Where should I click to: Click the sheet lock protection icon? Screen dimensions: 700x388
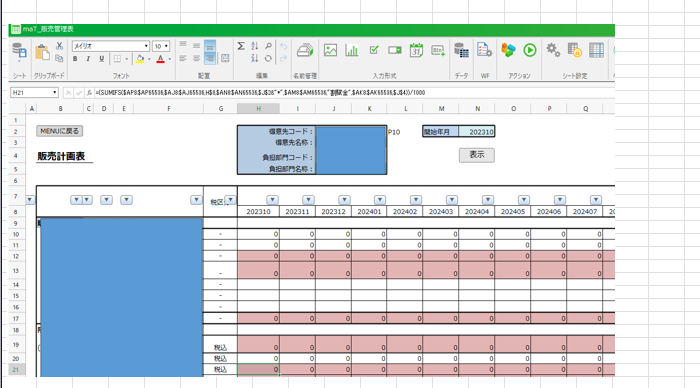tap(575, 50)
